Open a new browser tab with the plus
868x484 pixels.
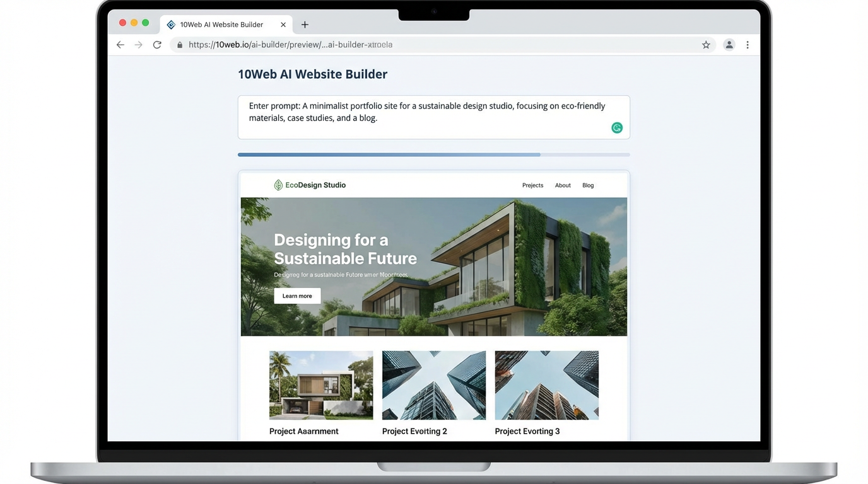305,24
